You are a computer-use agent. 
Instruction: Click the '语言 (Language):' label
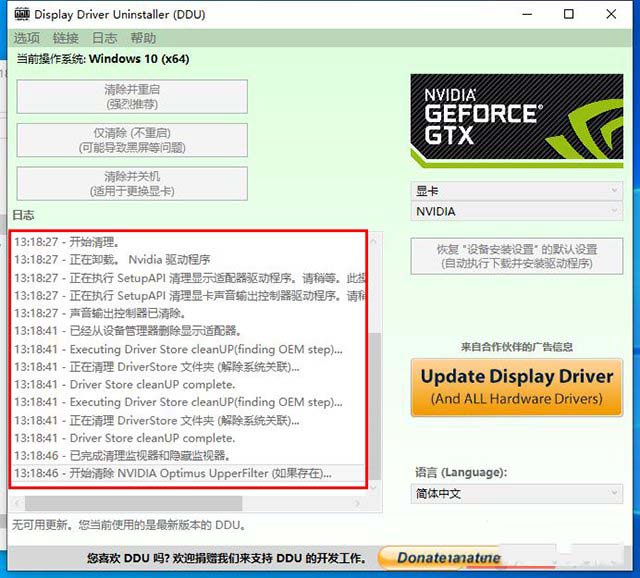(461, 472)
